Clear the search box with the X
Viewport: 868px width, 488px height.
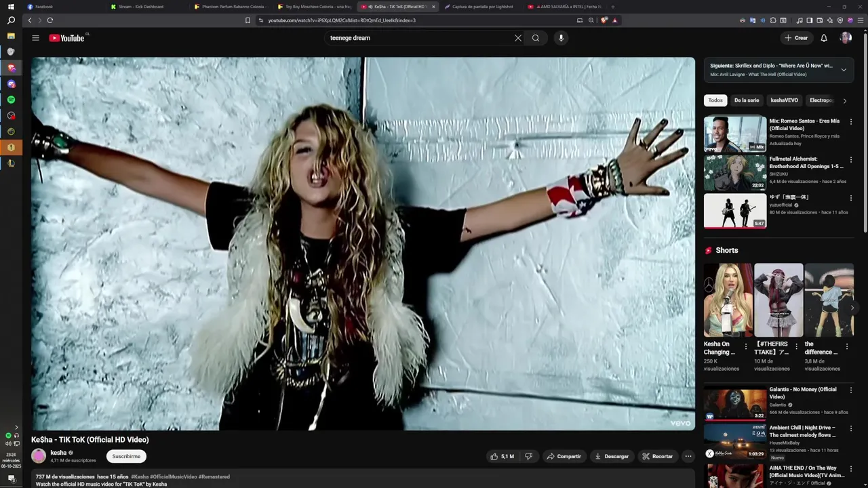coord(518,38)
